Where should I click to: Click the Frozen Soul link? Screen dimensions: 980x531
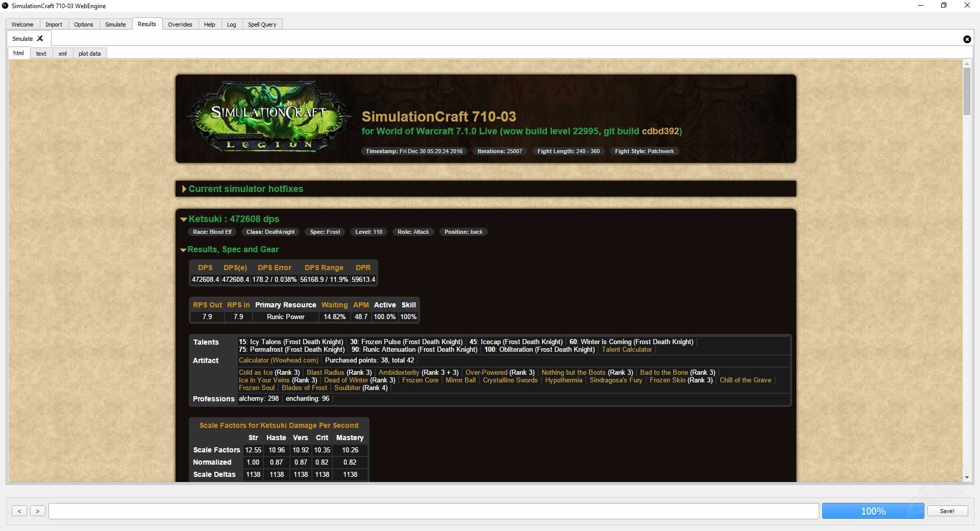point(257,388)
